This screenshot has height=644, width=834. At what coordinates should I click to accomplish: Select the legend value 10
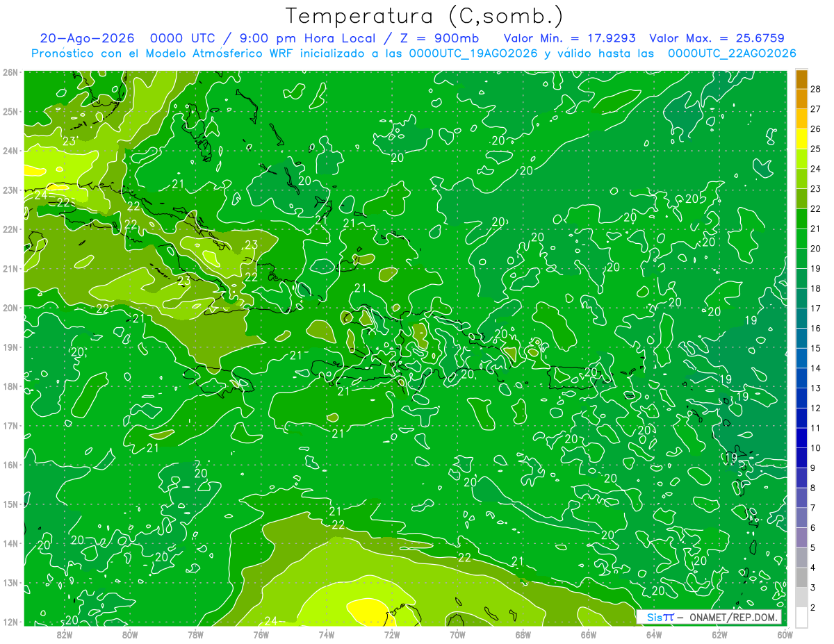[x=816, y=448]
